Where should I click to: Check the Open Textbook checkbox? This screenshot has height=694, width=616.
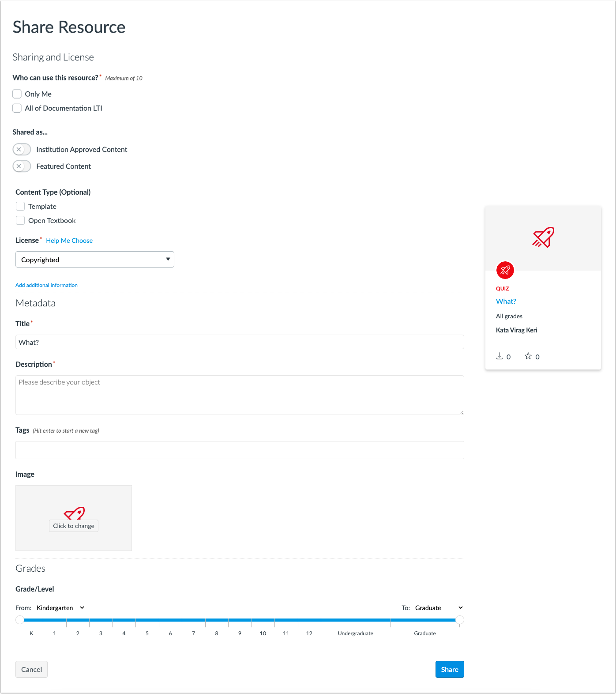click(20, 220)
